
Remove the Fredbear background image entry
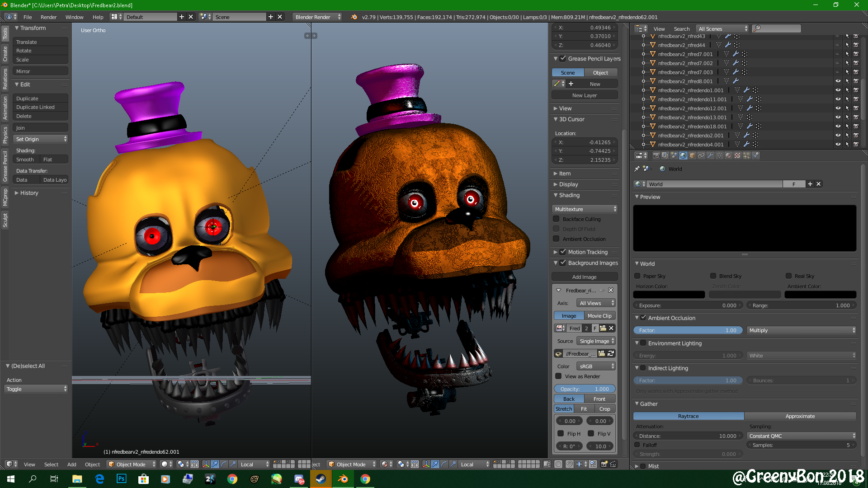[x=611, y=291]
